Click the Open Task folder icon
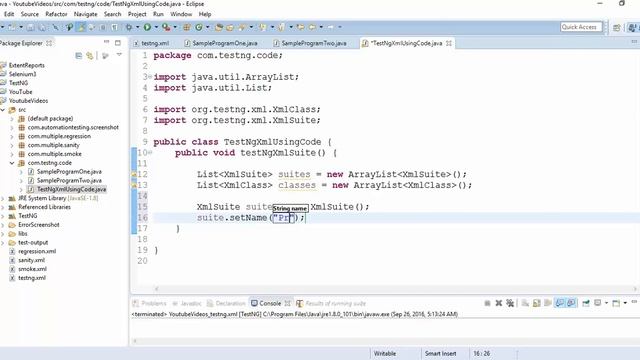 [230, 27]
